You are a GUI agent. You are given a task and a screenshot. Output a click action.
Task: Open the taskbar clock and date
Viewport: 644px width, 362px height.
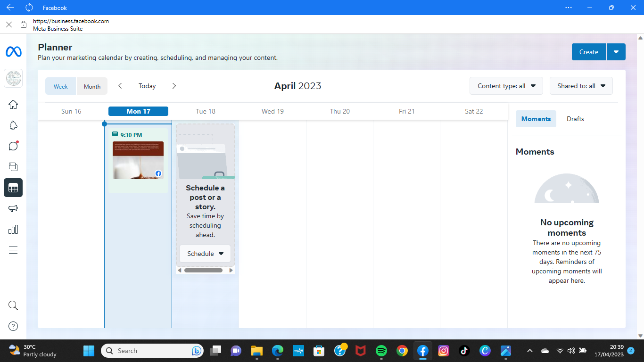point(609,351)
